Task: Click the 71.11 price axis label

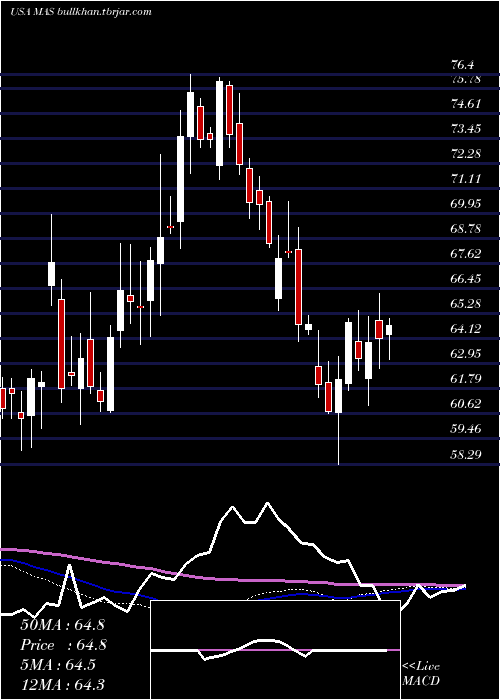Action: click(x=466, y=179)
